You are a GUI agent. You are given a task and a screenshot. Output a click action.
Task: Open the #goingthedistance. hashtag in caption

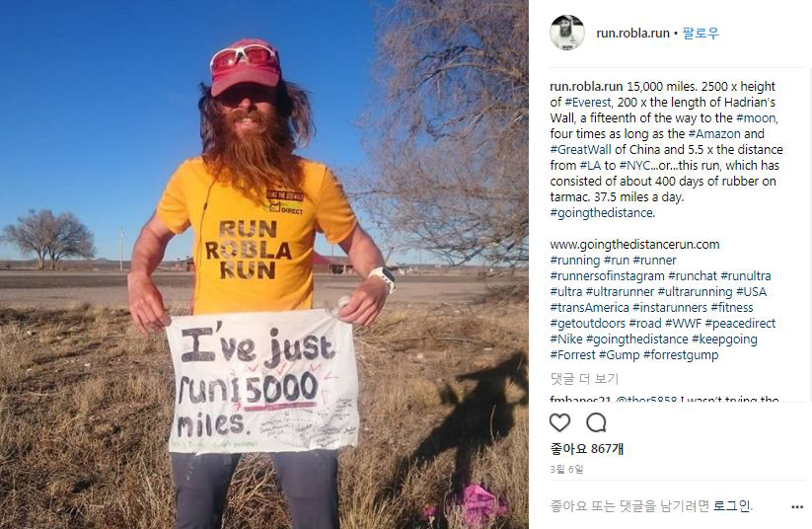[x=602, y=213]
